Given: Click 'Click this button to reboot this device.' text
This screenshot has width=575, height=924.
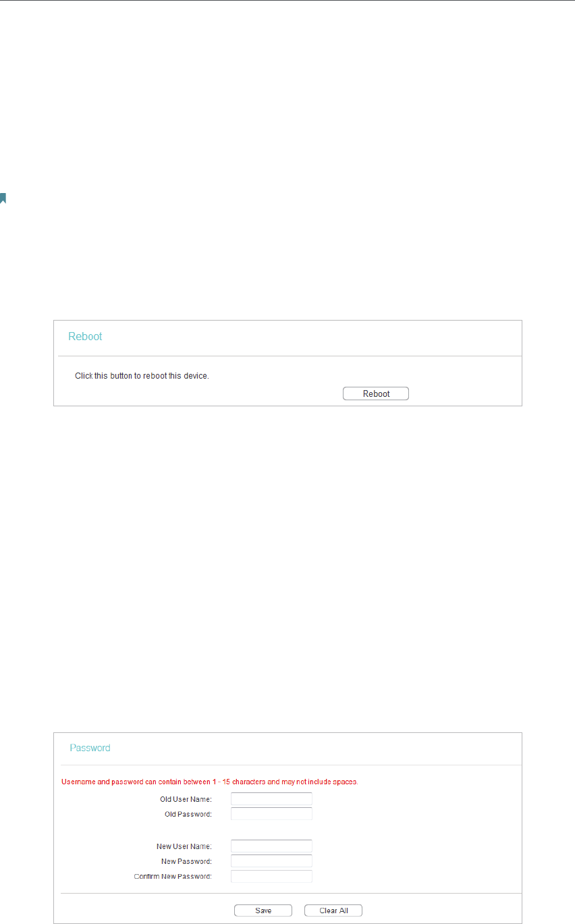Looking at the screenshot, I should pyautogui.click(x=142, y=375).
